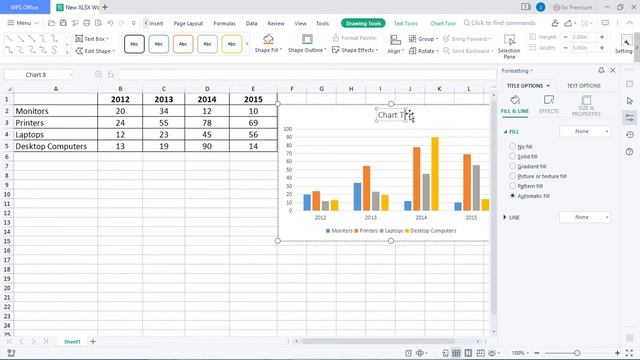
Task: Click the zoom slider handle
Action: point(577,353)
